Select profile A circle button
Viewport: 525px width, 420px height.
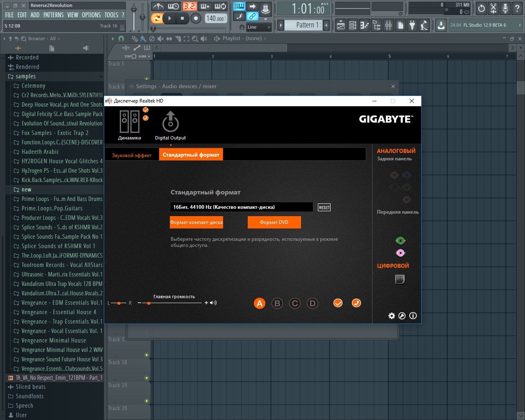click(259, 304)
